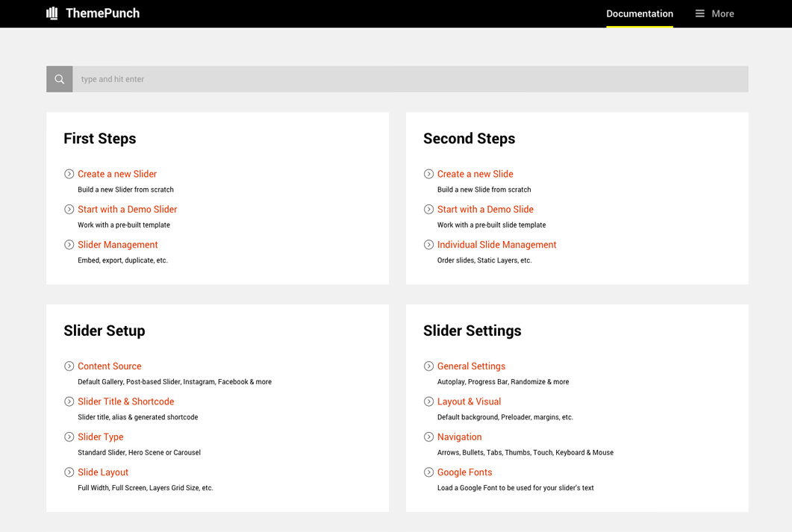This screenshot has width=792, height=532.
Task: Click 'Full Width, Full Screen, Layers Grid Size' text
Action: (x=146, y=488)
